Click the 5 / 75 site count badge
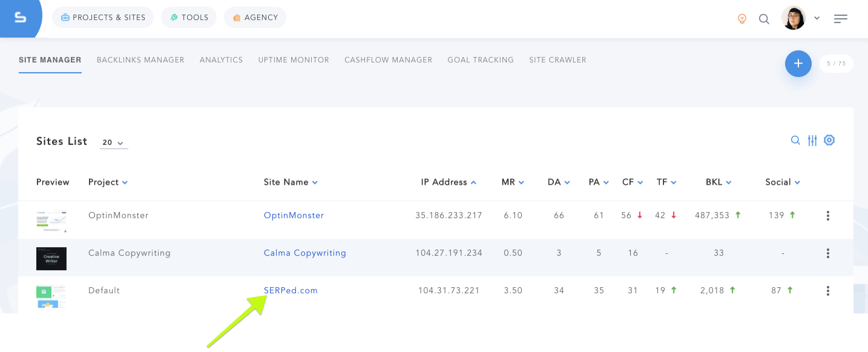 click(x=837, y=64)
